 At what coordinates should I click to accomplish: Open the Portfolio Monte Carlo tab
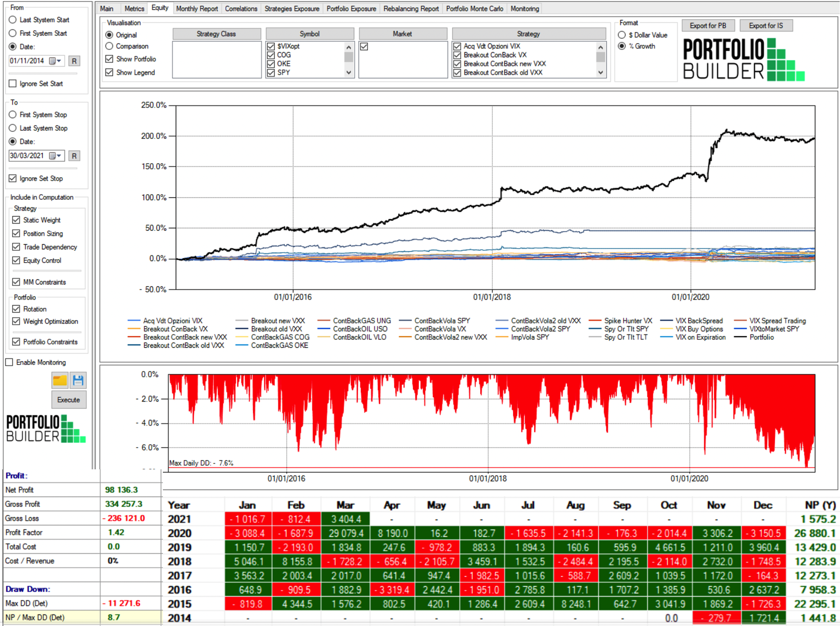pyautogui.click(x=474, y=8)
